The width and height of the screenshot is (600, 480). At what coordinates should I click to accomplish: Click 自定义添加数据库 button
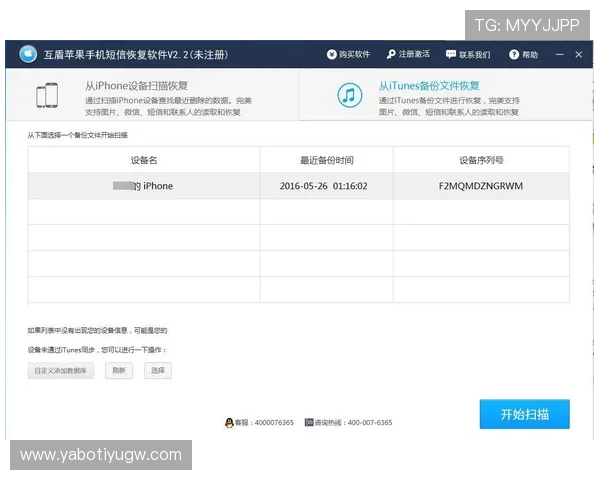tap(61, 371)
